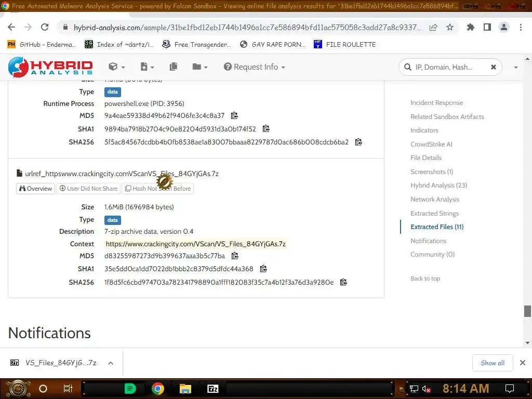Click the copy documents navbar icon

tap(173, 67)
